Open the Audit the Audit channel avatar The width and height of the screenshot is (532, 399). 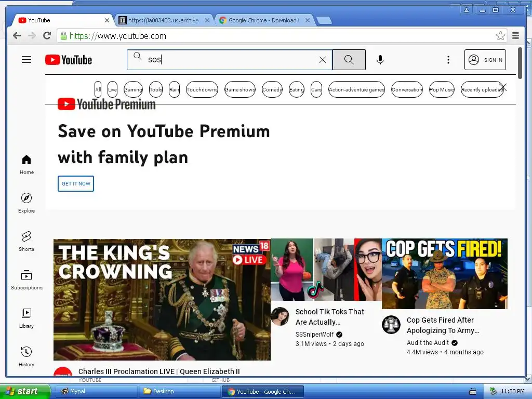391,325
